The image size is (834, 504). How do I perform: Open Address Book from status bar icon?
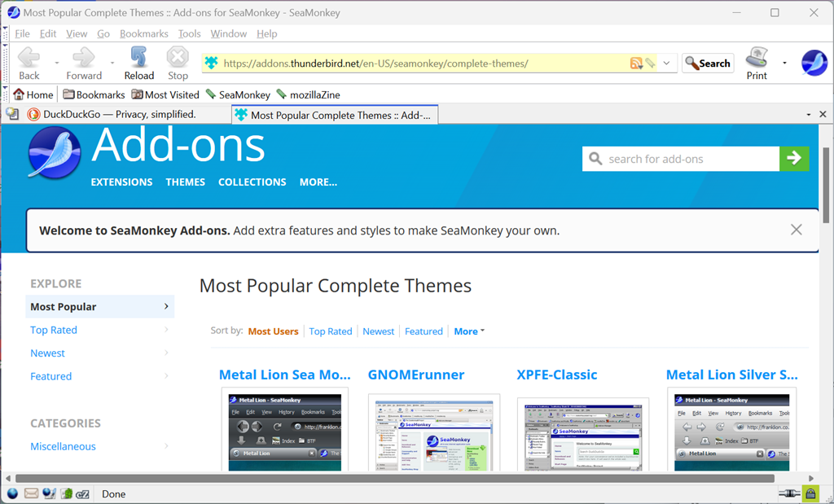coord(67,494)
